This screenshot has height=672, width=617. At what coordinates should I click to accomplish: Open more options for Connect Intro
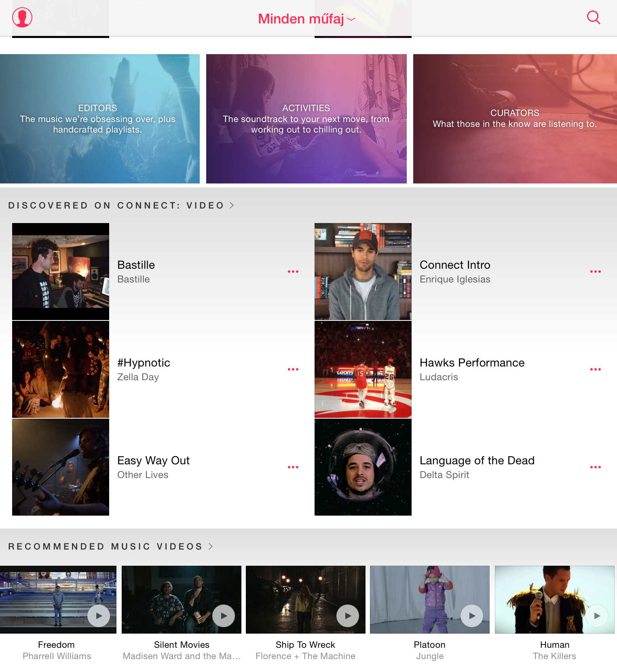click(x=596, y=272)
